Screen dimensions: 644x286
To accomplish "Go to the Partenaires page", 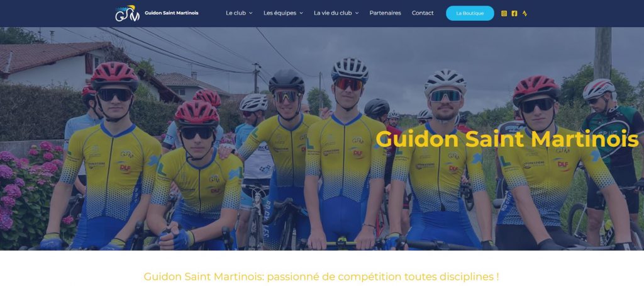I will pos(386,13).
